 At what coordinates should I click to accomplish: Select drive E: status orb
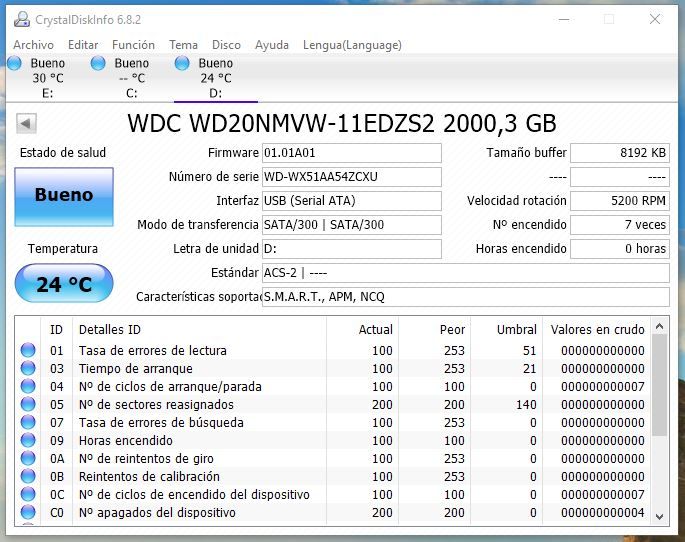coord(15,63)
